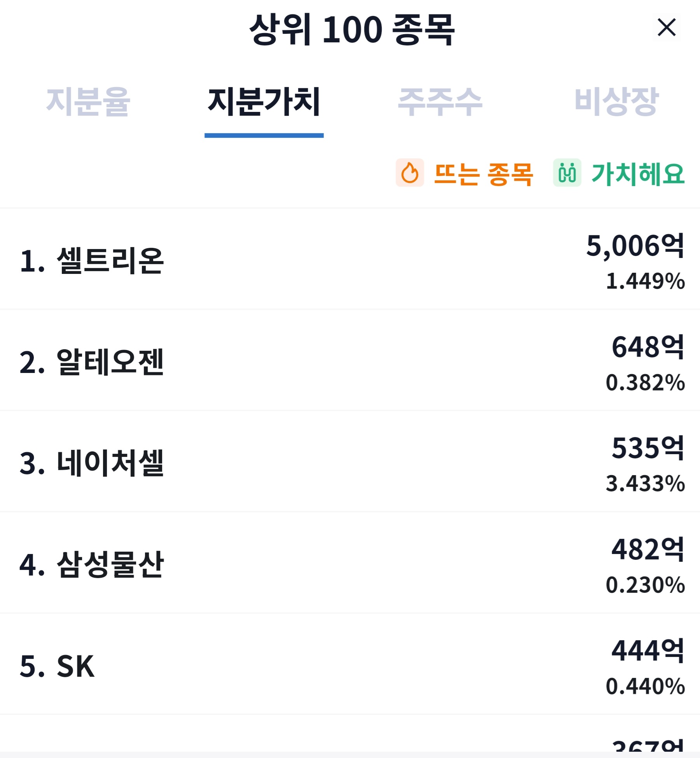Tap the 648억 value for 알테오젠
The width and height of the screenshot is (700, 758).
[x=648, y=347]
